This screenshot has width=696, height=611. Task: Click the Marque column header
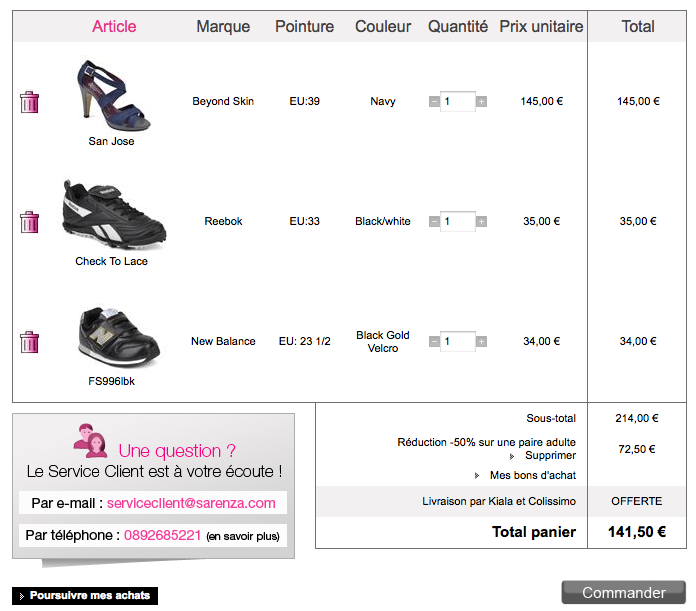click(x=223, y=27)
